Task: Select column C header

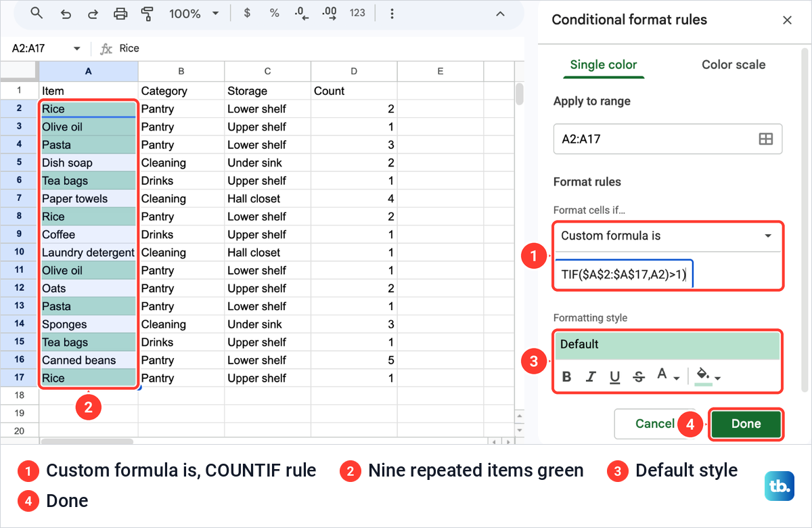Action: tap(268, 71)
